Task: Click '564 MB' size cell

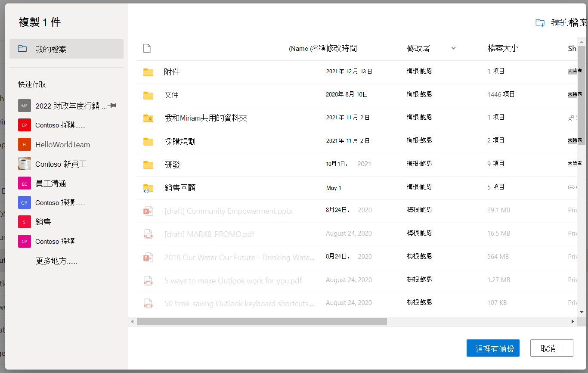Action: pyautogui.click(x=498, y=257)
